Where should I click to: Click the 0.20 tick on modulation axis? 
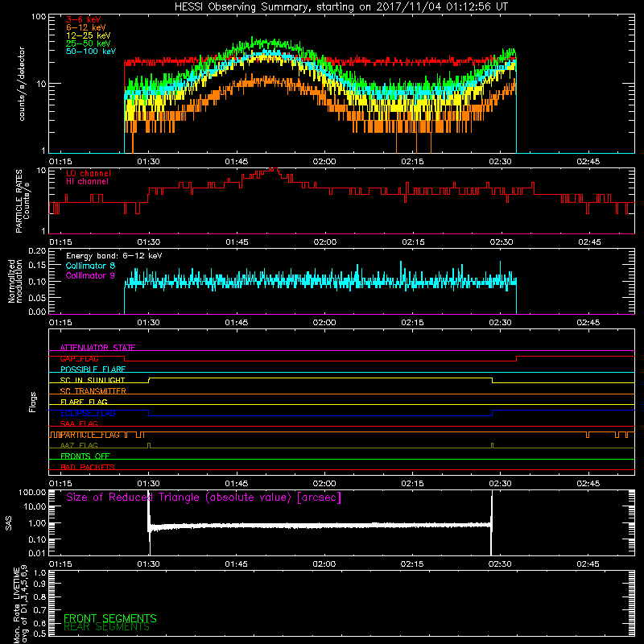37,251
